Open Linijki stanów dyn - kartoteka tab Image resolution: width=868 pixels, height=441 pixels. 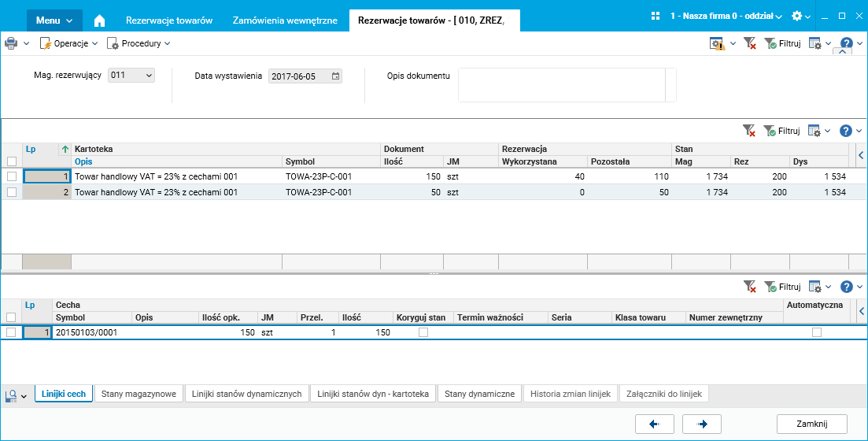point(373,394)
